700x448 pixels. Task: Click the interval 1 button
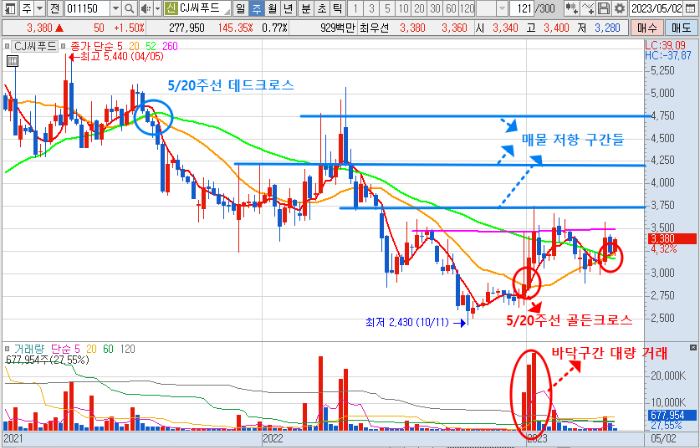(355, 8)
